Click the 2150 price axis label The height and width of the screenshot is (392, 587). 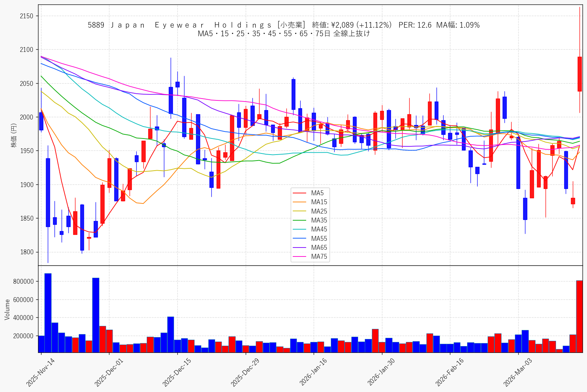[x=27, y=16]
